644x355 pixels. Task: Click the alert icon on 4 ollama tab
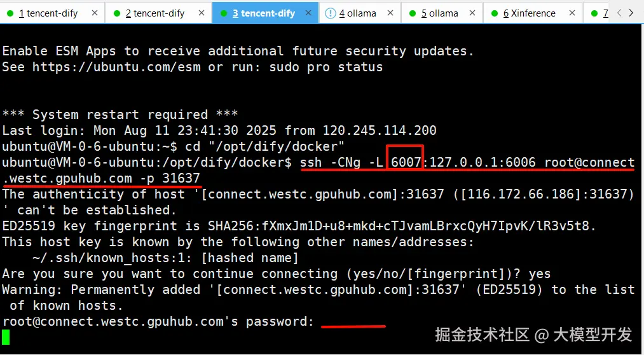[331, 13]
